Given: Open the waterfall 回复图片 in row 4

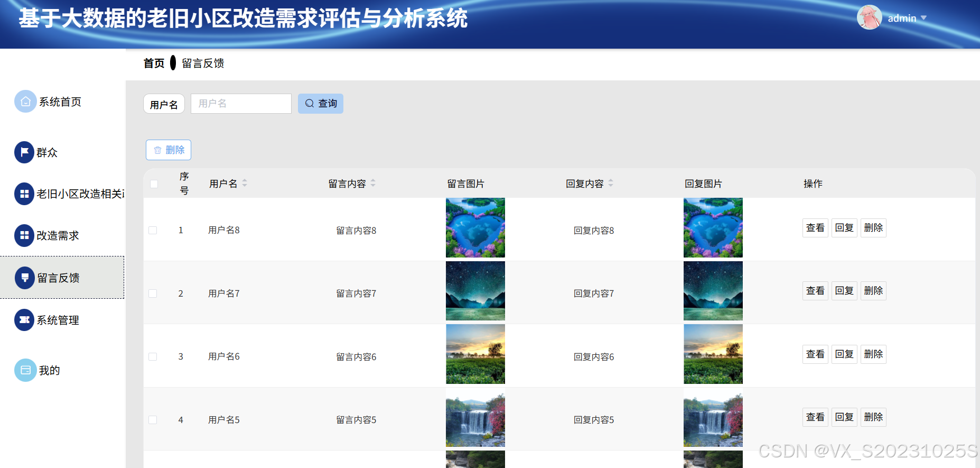Looking at the screenshot, I should (x=713, y=417).
